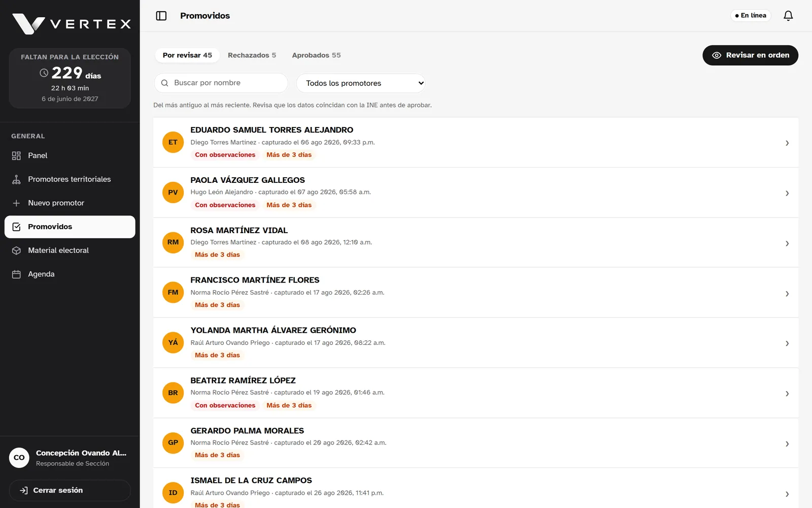
Task: Click Con observaciones tag on Beatriz's row
Action: point(225,405)
